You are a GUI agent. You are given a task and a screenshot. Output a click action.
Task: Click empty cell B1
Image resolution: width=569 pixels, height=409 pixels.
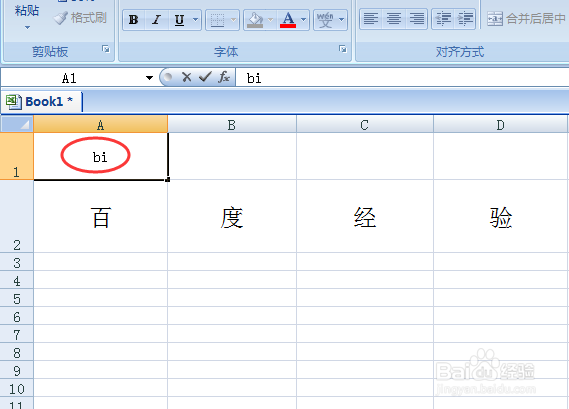232,156
